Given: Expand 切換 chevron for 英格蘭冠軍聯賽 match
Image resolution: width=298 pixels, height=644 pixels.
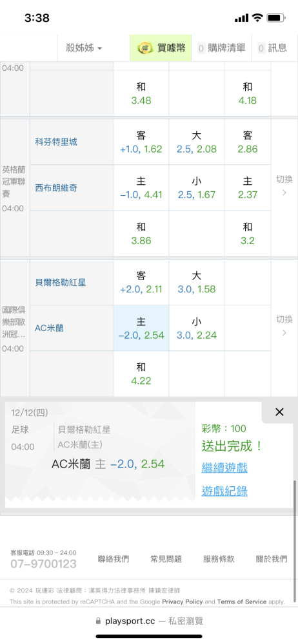Looking at the screenshot, I should pyautogui.click(x=284, y=186).
